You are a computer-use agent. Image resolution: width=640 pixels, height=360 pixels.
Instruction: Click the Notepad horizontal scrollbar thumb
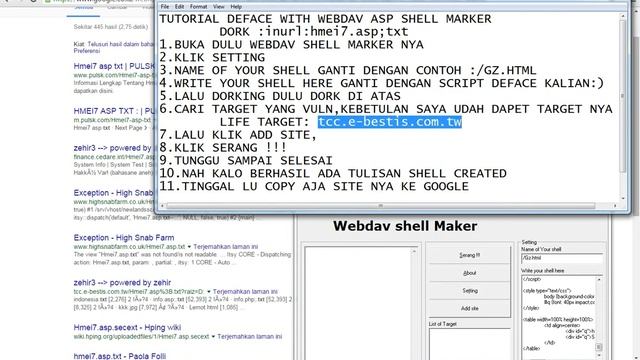coord(380,206)
